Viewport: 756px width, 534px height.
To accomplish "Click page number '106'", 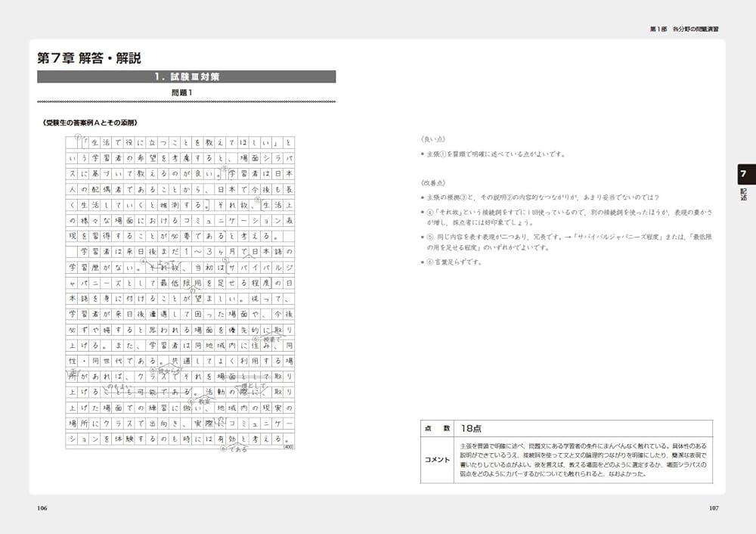I will click(x=42, y=508).
